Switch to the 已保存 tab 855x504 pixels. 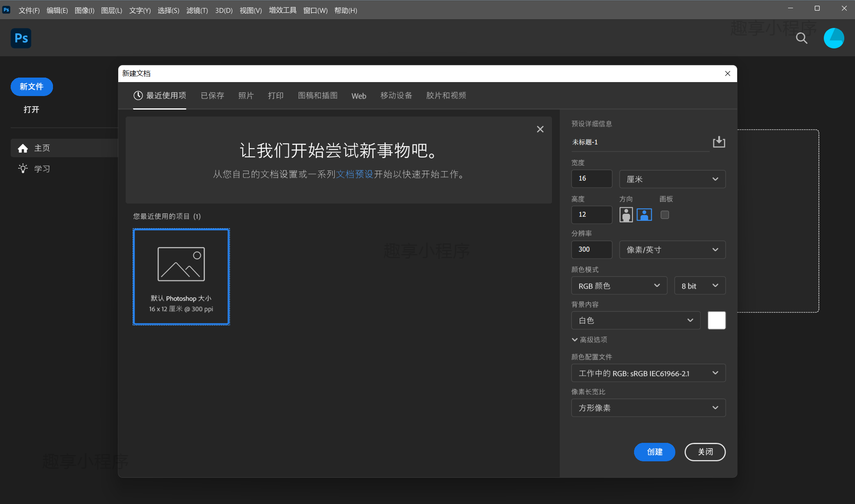tap(212, 96)
